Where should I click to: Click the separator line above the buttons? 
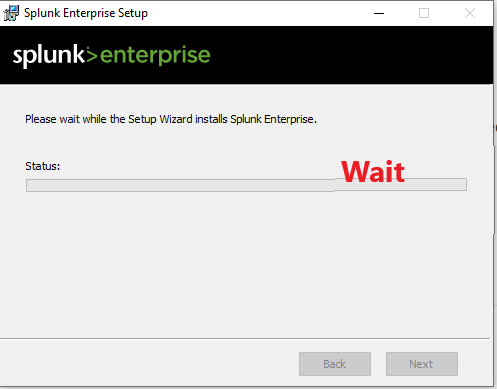[x=245, y=339]
